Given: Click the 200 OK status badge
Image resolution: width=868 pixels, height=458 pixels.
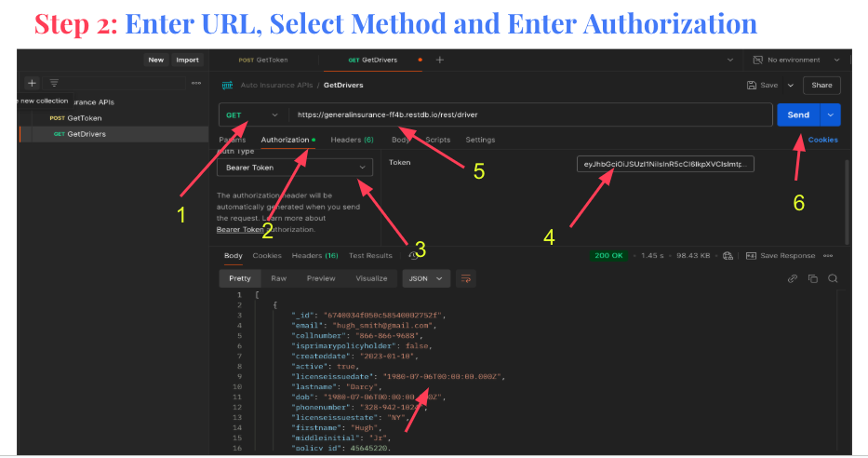Looking at the screenshot, I should click(x=608, y=256).
